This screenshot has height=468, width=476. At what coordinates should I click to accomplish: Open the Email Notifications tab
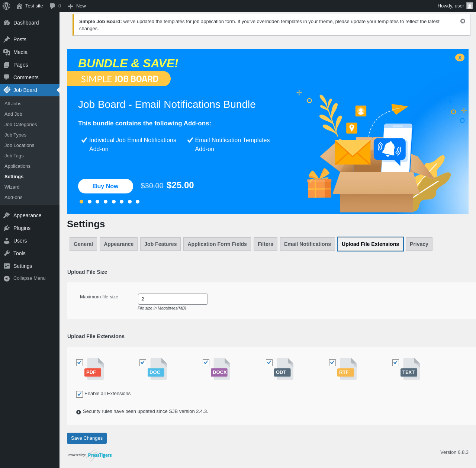[308, 244]
